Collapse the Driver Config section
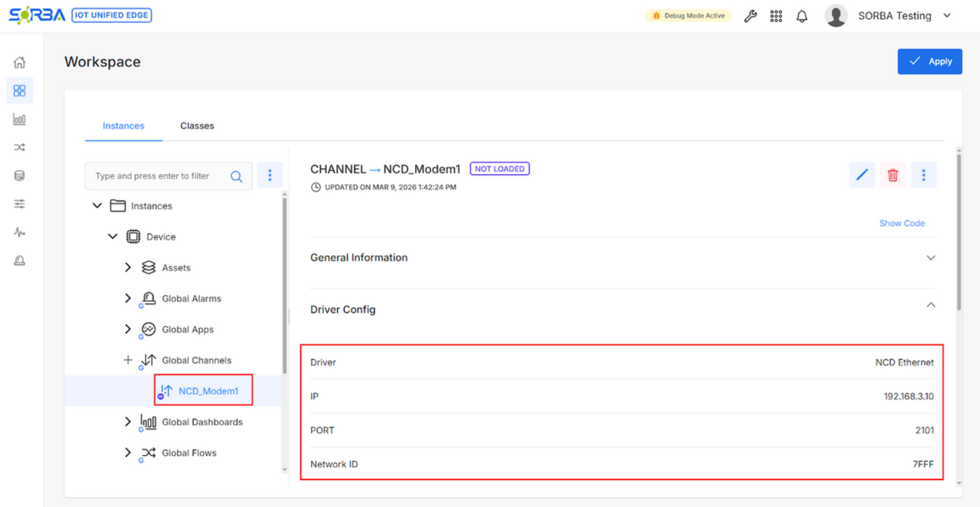Viewport: 980px width, 507px height. (930, 305)
